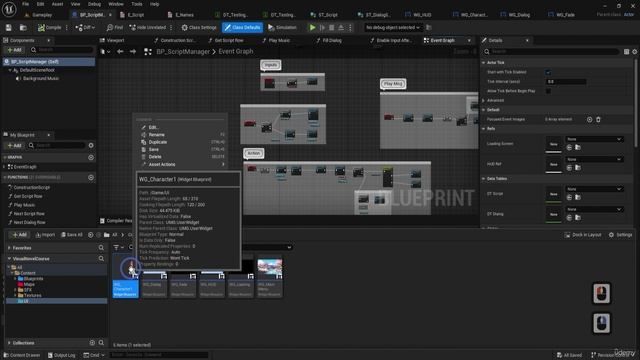Image resolution: width=640 pixels, height=360 pixels.
Task: Compile the blueprint
Action: [x=49, y=27]
